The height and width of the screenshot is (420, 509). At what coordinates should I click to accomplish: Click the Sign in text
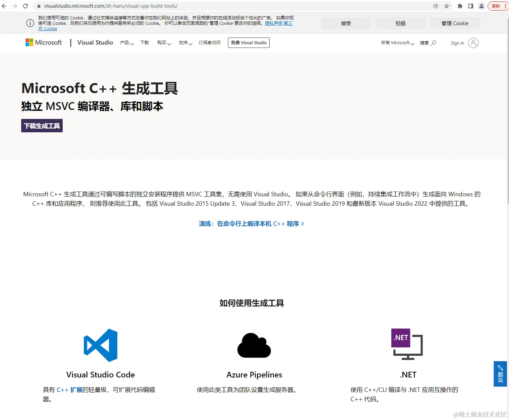click(x=457, y=43)
